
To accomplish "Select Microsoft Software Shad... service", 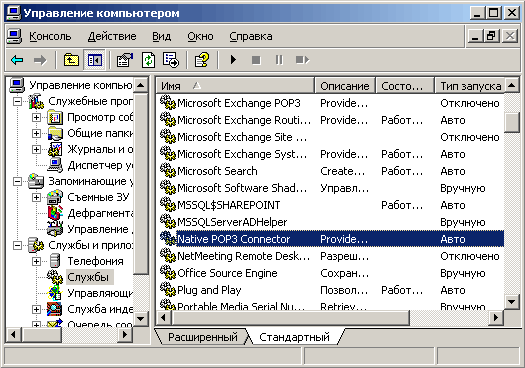I will [242, 188].
